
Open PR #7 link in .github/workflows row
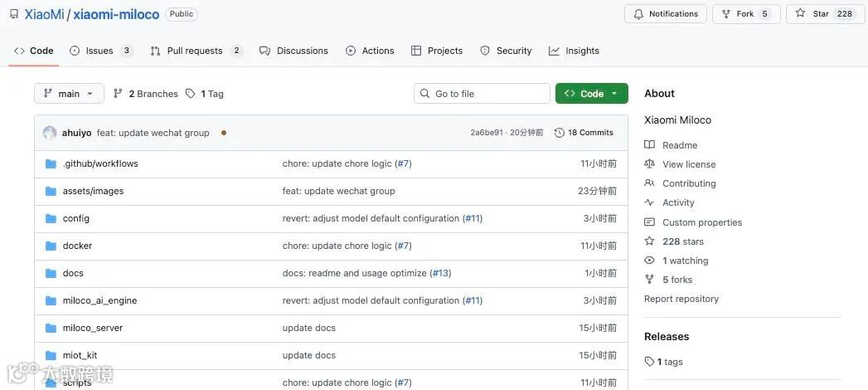click(403, 164)
